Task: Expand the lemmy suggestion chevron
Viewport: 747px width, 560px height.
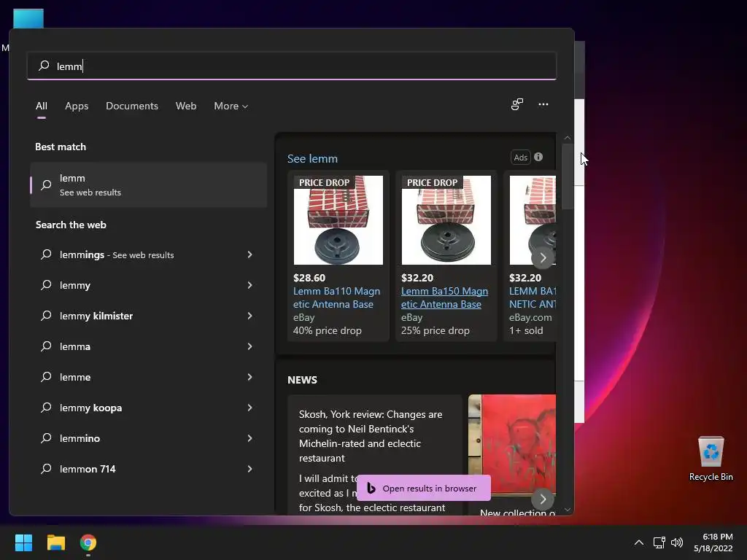Action: point(249,285)
